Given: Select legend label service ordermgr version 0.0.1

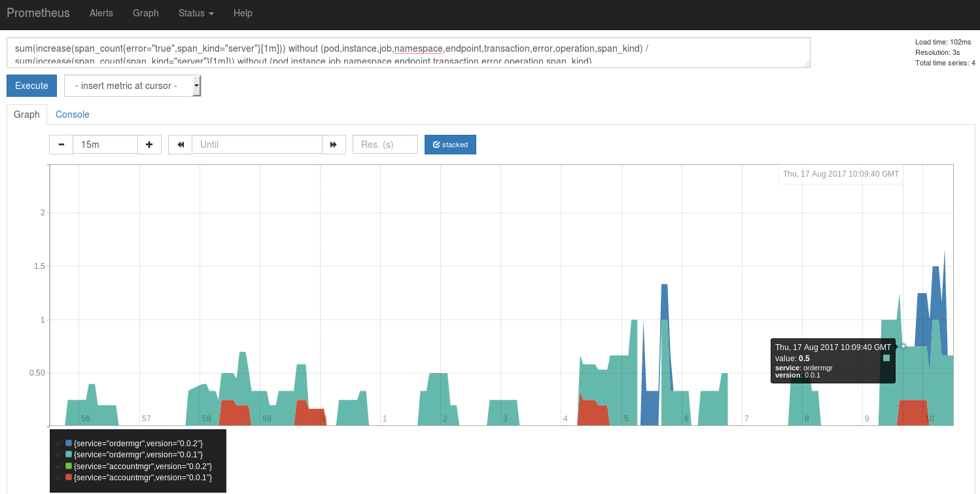Looking at the screenshot, I should click(x=139, y=454).
